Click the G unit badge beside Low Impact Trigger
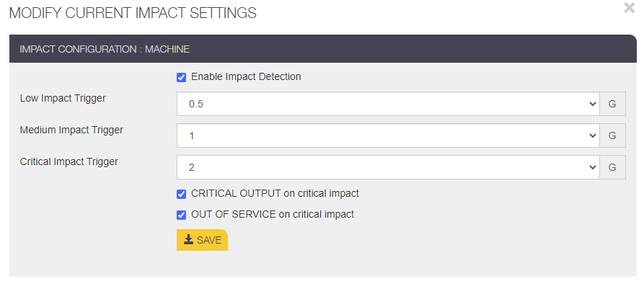 (x=612, y=104)
